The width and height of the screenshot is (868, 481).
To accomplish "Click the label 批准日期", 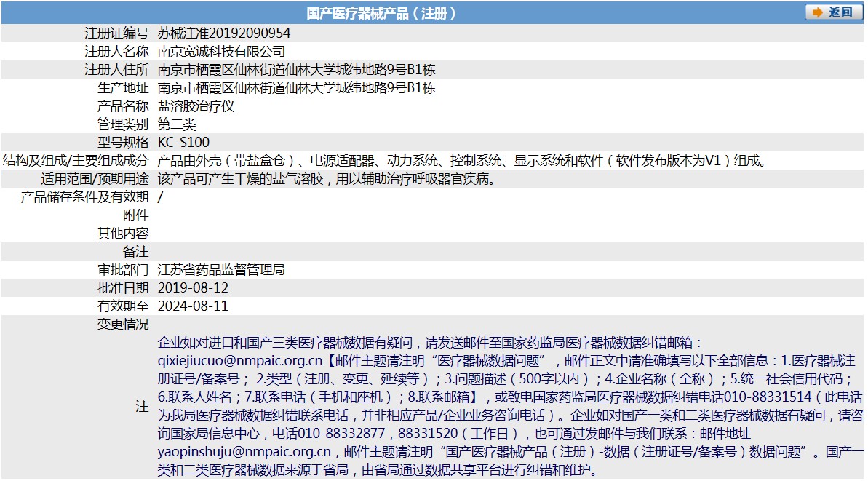I will [123, 288].
